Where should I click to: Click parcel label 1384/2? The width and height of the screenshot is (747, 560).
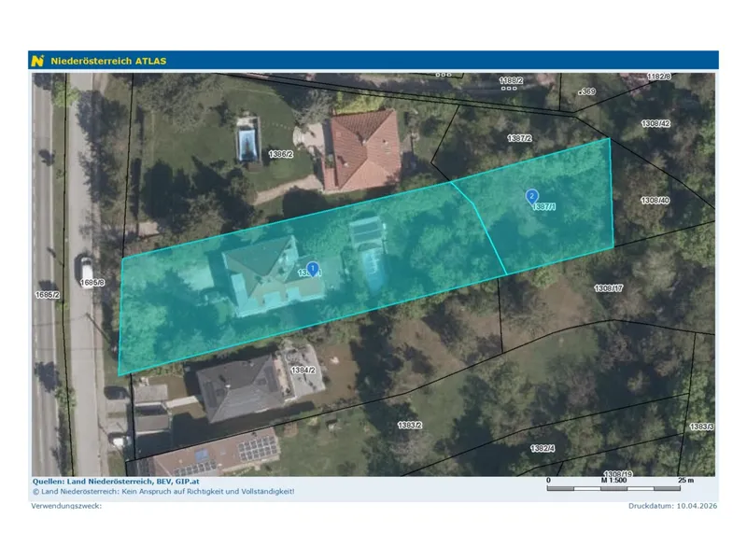tap(303, 370)
